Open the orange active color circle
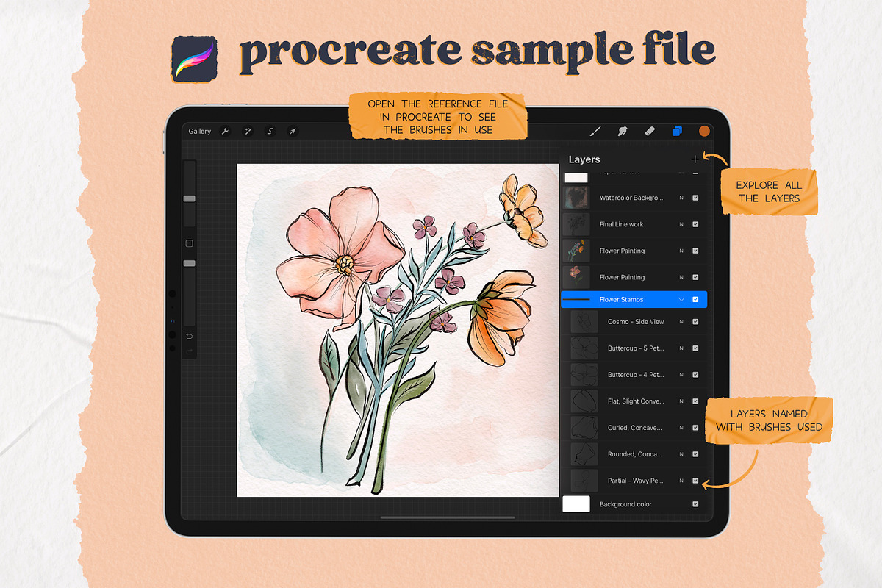 pos(704,132)
